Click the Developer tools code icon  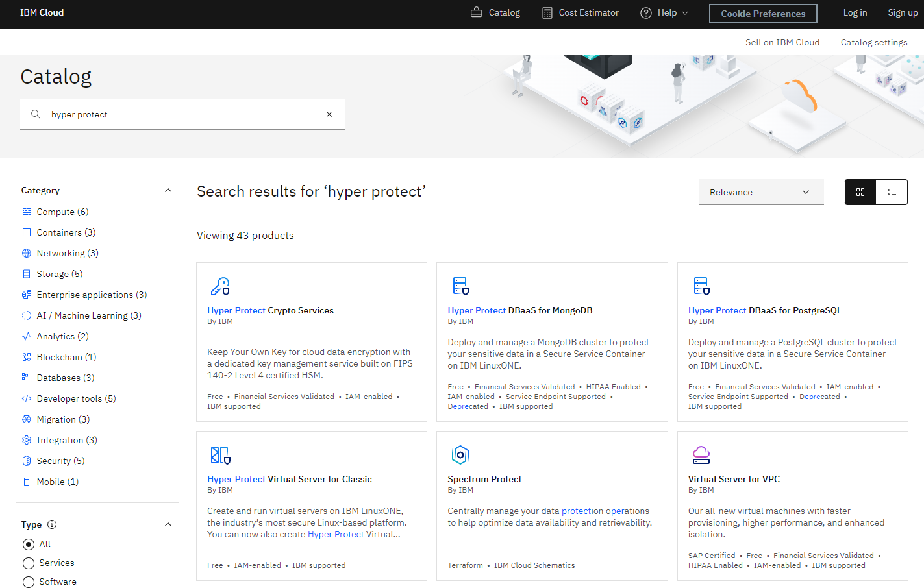click(x=27, y=398)
